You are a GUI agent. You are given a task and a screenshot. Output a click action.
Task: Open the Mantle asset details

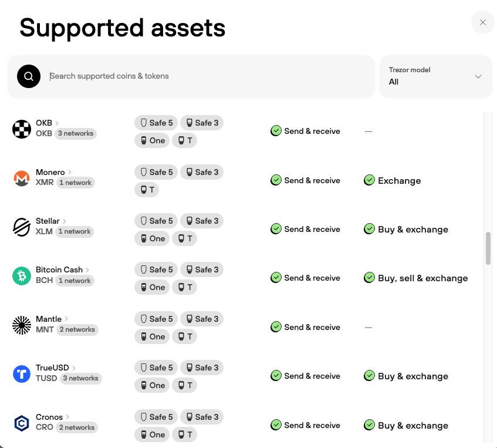[x=52, y=319]
